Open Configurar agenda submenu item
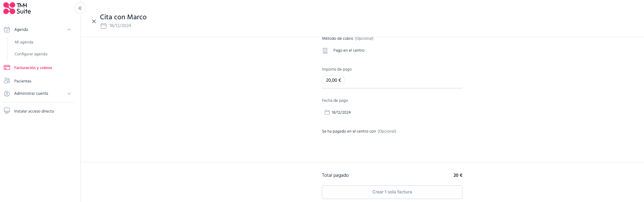Screen dimensions: 644x202 click(31, 54)
